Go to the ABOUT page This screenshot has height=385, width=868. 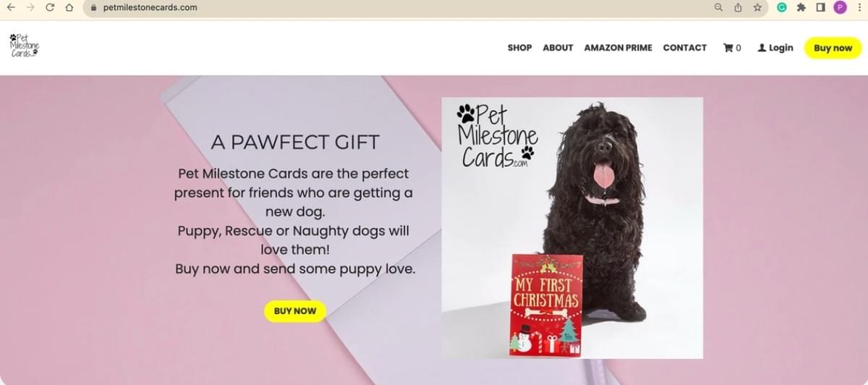coord(558,48)
